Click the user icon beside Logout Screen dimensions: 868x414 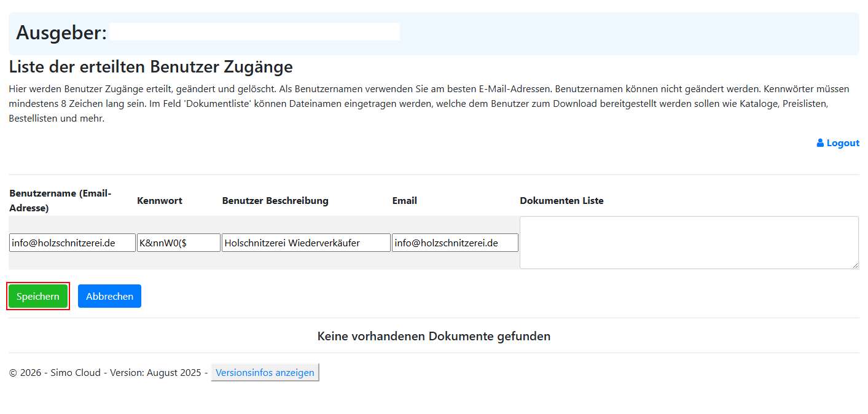tap(820, 143)
